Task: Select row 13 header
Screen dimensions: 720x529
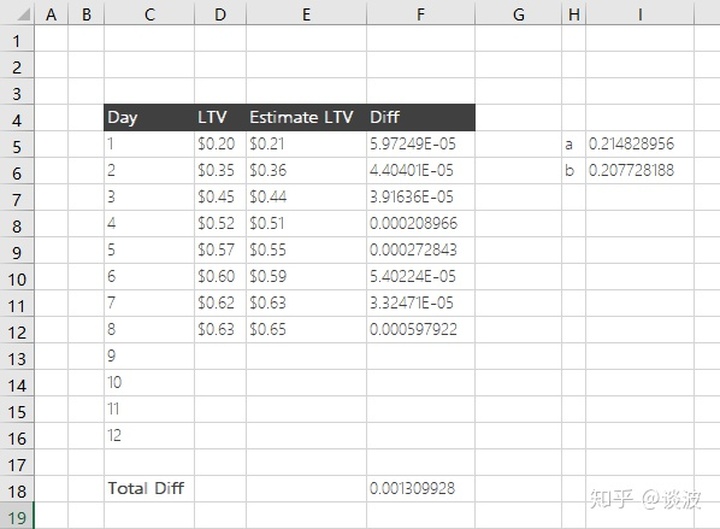Action: pyautogui.click(x=17, y=359)
